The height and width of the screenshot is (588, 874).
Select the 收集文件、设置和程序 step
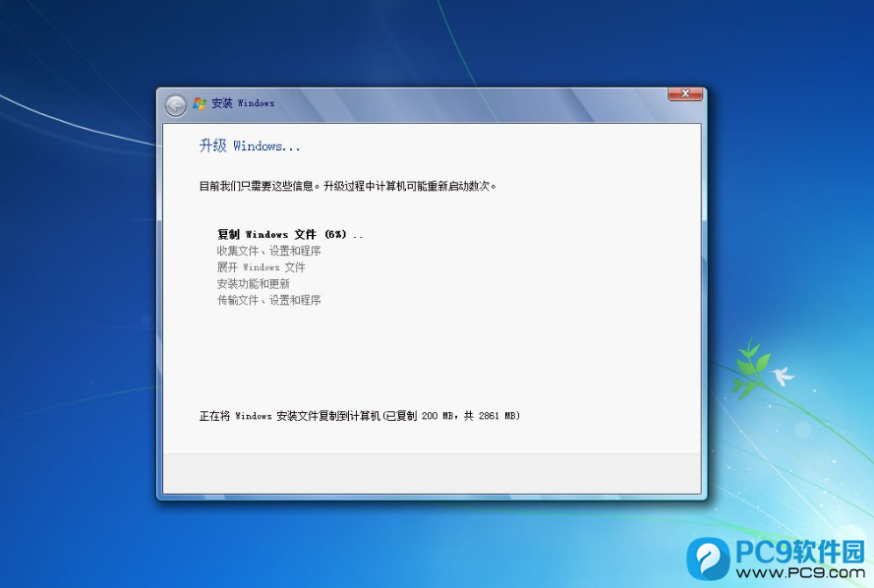[269, 251]
